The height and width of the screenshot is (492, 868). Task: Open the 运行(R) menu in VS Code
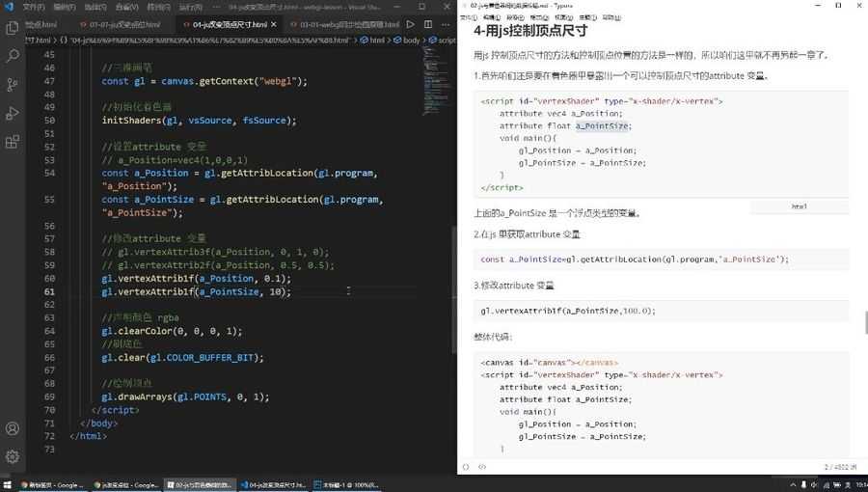click(x=190, y=7)
